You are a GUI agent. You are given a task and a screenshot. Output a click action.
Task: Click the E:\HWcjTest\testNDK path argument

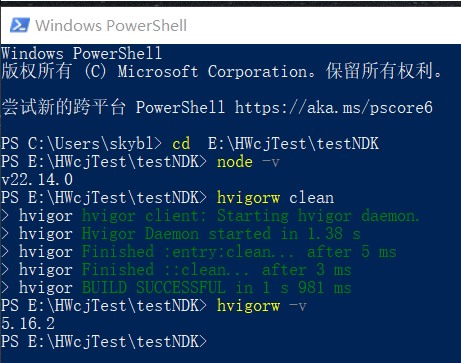[293, 144]
